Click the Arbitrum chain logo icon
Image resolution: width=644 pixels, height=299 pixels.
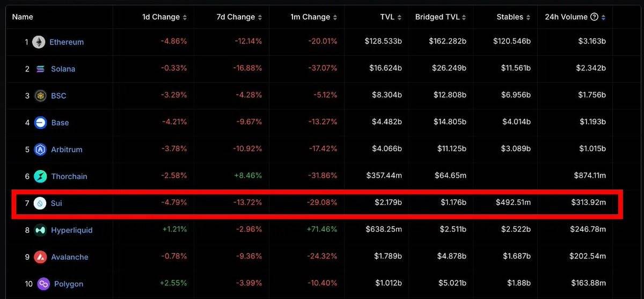coord(40,149)
